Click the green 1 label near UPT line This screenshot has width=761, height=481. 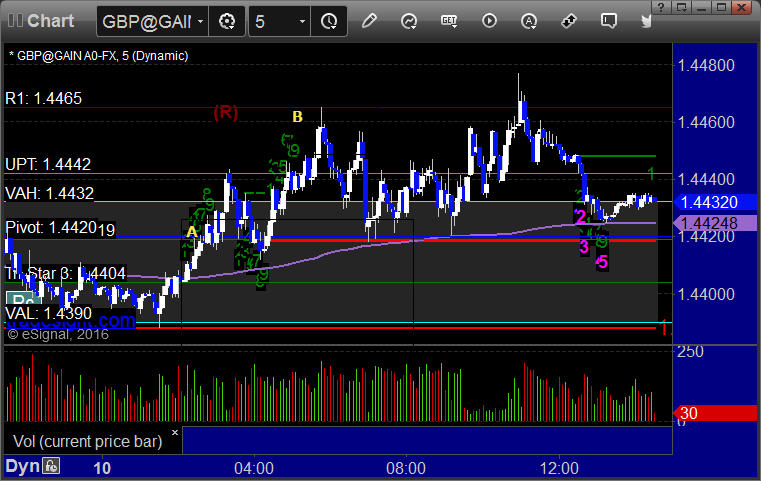651,173
